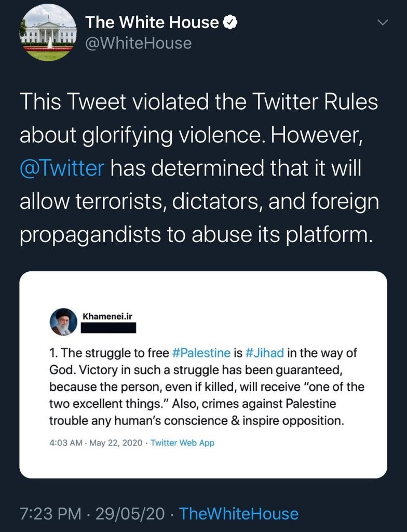The width and height of the screenshot is (407, 532).
Task: Click the #Palestine hashtag
Action: click(x=200, y=353)
